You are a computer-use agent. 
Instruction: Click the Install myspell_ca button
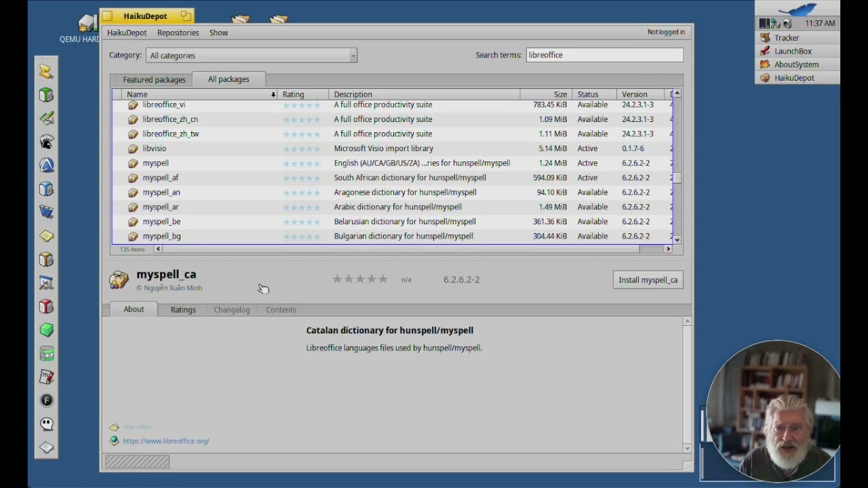(648, 280)
